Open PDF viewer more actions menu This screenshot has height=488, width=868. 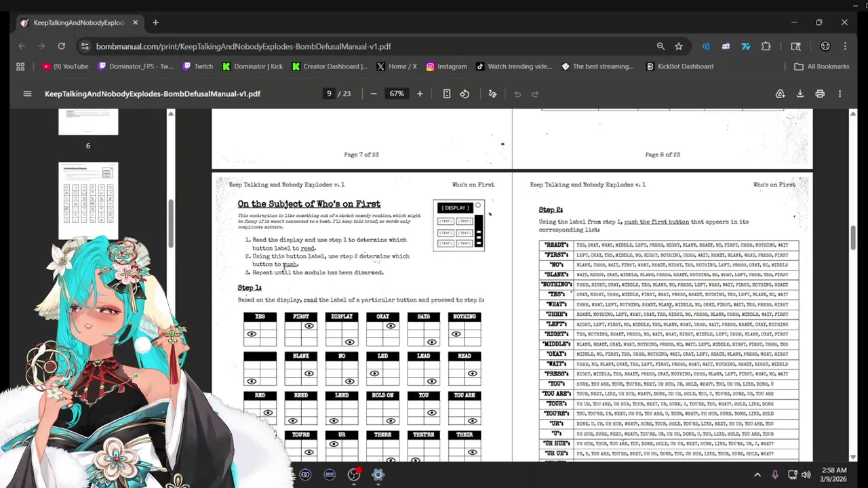[840, 94]
